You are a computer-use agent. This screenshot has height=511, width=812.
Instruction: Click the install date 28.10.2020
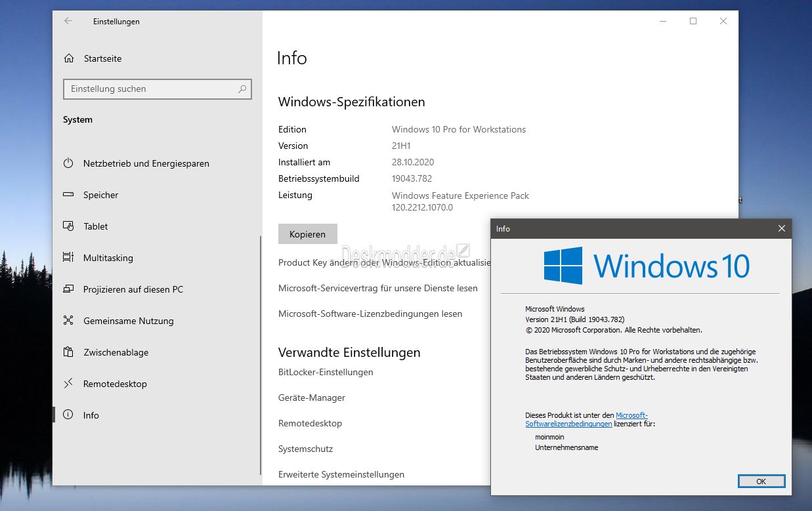(413, 162)
